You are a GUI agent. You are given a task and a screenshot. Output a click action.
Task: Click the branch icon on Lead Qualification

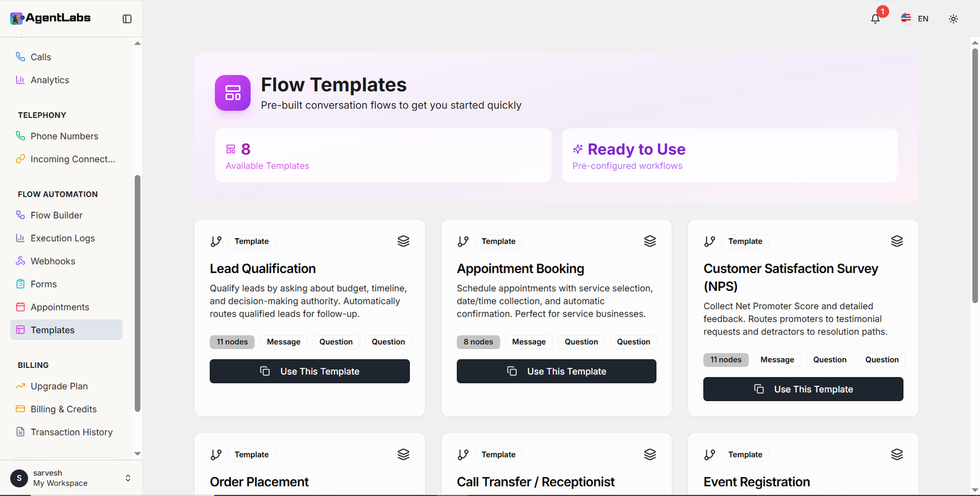pos(216,241)
